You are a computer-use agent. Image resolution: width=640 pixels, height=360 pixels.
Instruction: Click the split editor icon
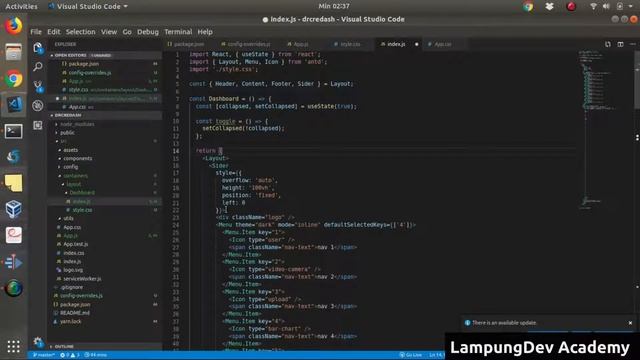pos(620,44)
